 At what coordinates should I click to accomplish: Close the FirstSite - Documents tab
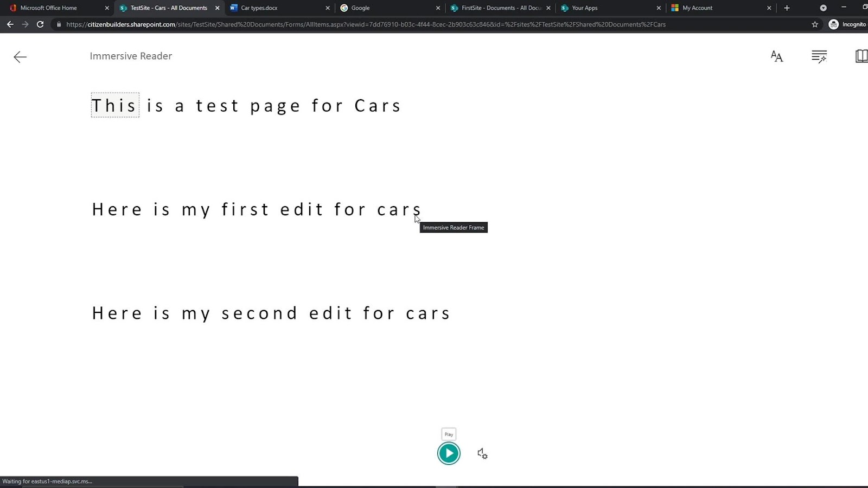pos(548,8)
